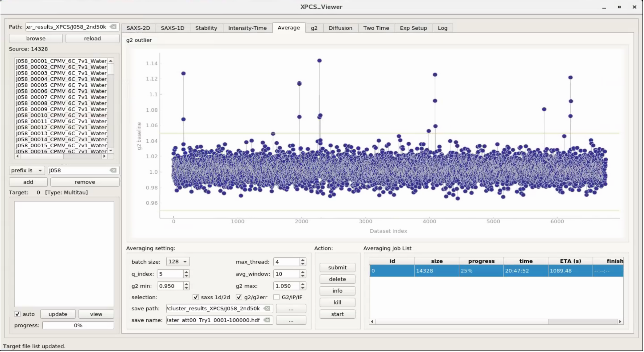Image resolution: width=644 pixels, height=352 pixels.
Task: Toggle the auto checkbox
Action: pos(17,315)
